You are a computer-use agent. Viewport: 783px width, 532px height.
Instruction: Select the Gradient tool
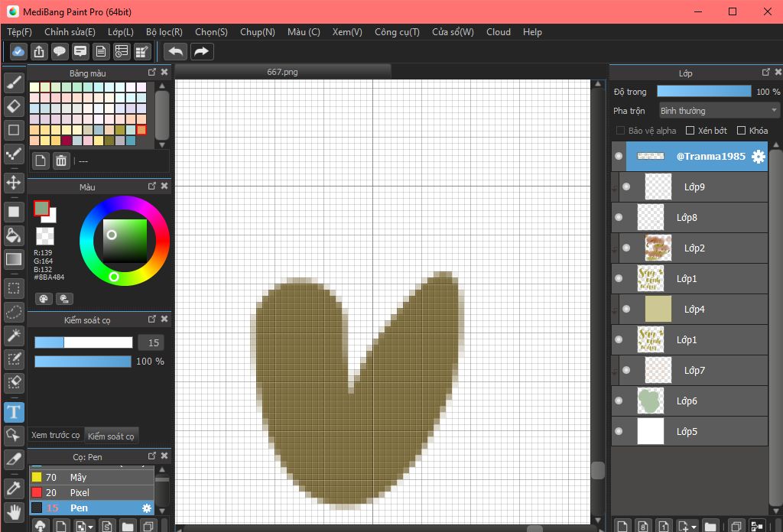point(14,259)
